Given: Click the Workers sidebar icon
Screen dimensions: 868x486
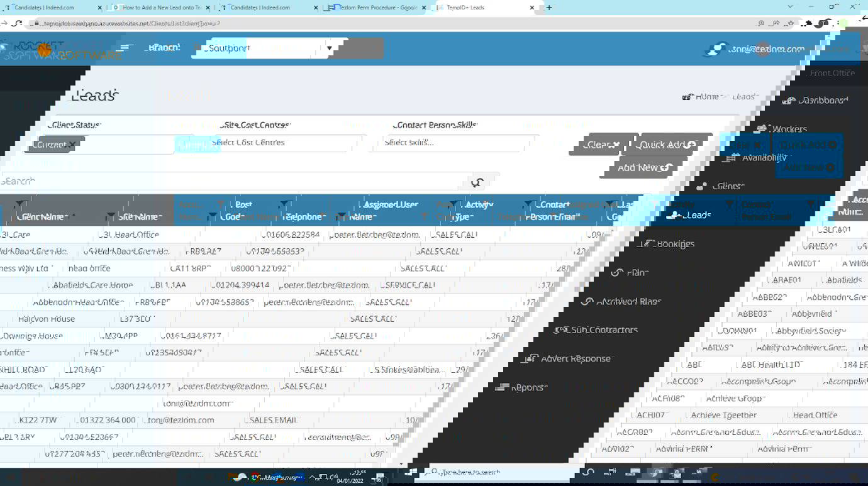Looking at the screenshot, I should (761, 129).
